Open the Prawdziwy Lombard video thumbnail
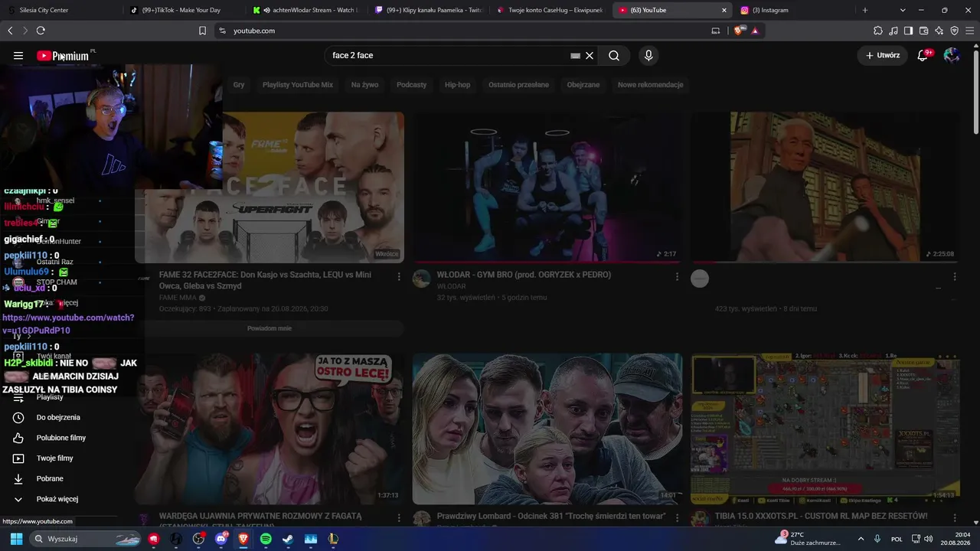980x551 pixels. [548, 429]
